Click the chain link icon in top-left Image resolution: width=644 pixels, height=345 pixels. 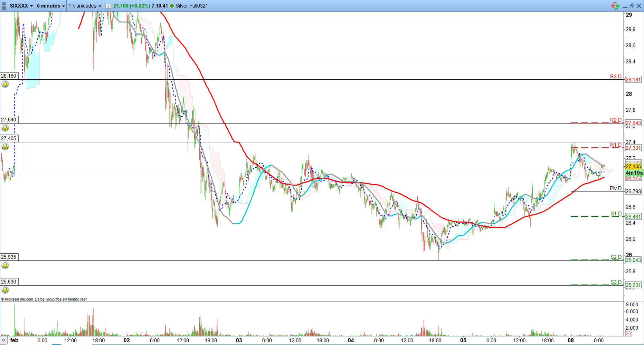(4, 6)
